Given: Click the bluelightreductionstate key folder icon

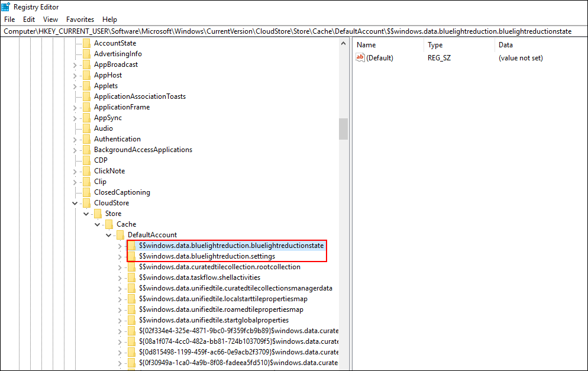Looking at the screenshot, I should click(x=132, y=246).
